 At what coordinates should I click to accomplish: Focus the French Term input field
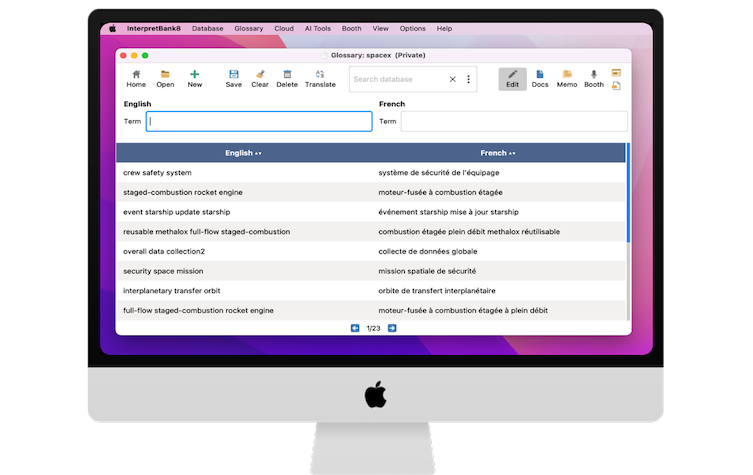click(x=514, y=122)
